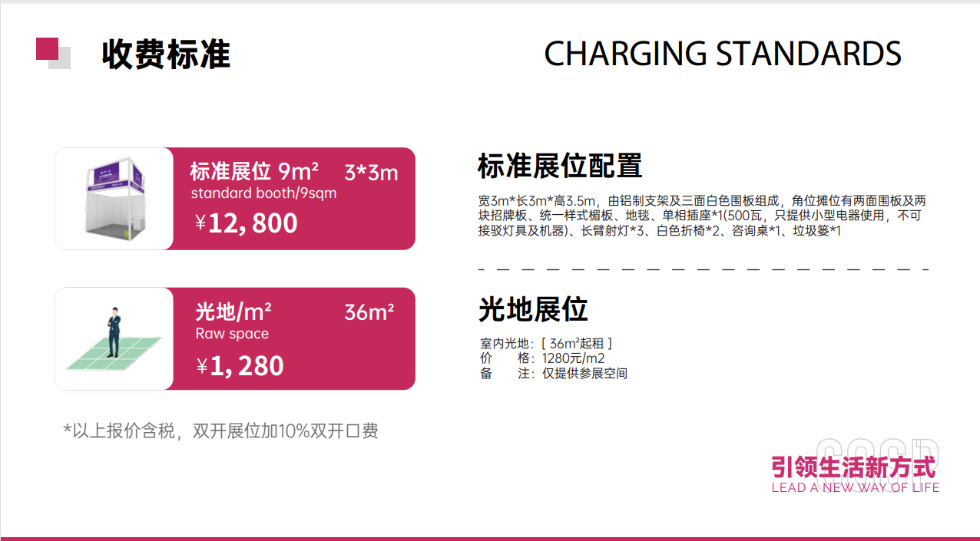Click the ¥12,800 price
This screenshot has width=980, height=541.
click(x=247, y=223)
